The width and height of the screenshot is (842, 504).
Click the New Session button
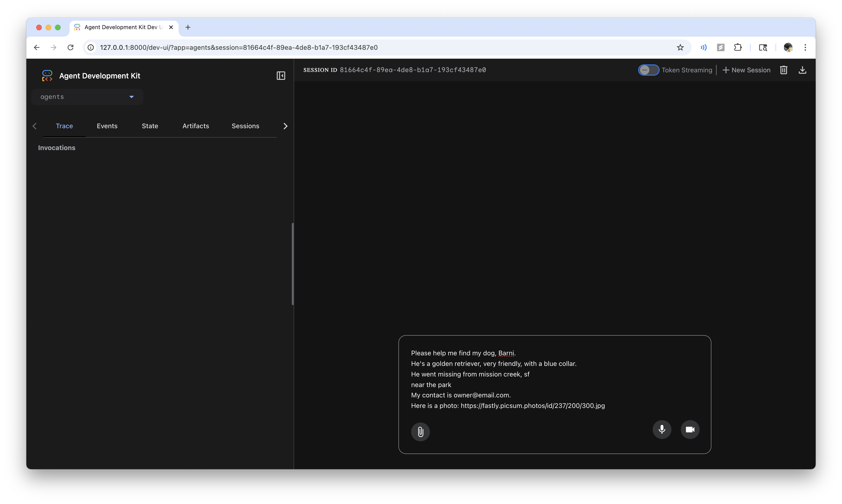click(746, 70)
